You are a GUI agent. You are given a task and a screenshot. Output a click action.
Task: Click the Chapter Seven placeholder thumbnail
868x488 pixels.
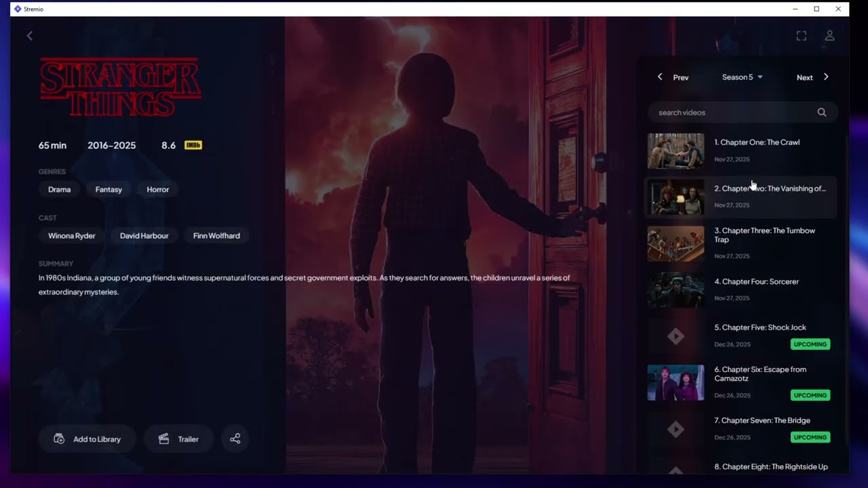pyautogui.click(x=676, y=429)
